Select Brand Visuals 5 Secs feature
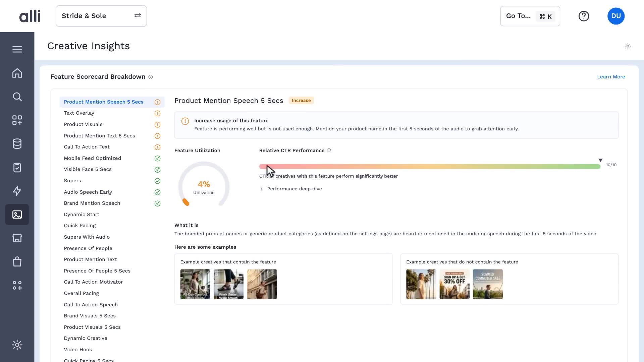Image resolution: width=644 pixels, height=362 pixels. 90,316
